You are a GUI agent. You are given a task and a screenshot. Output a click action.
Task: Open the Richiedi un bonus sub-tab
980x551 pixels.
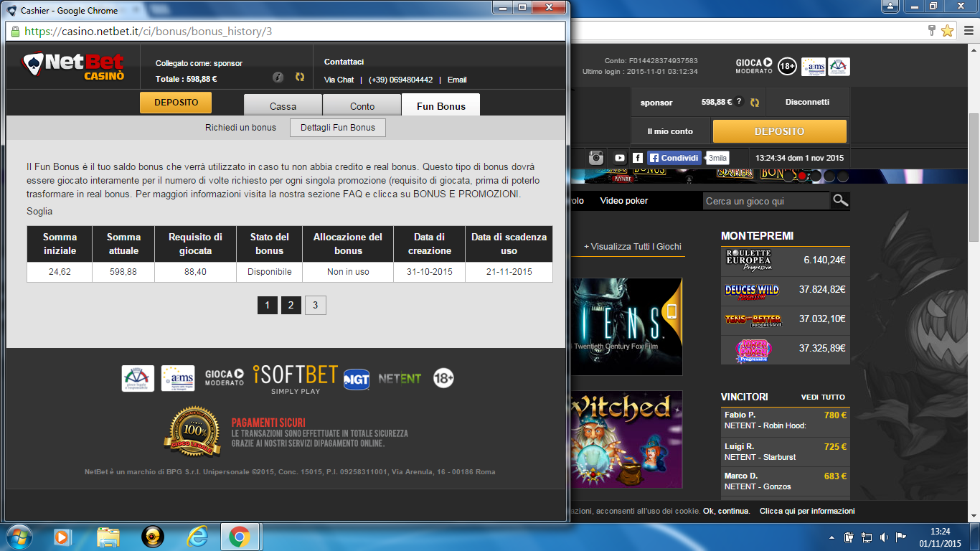tap(240, 128)
